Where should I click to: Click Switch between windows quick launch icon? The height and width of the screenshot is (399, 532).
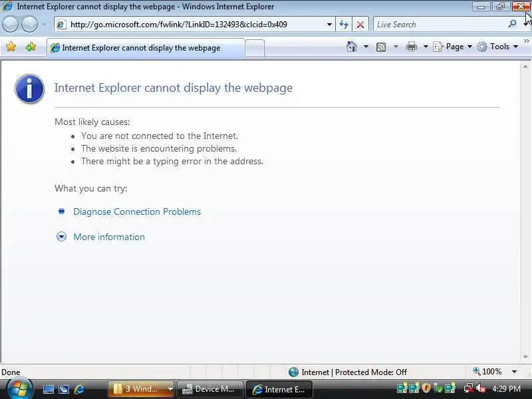click(x=63, y=389)
